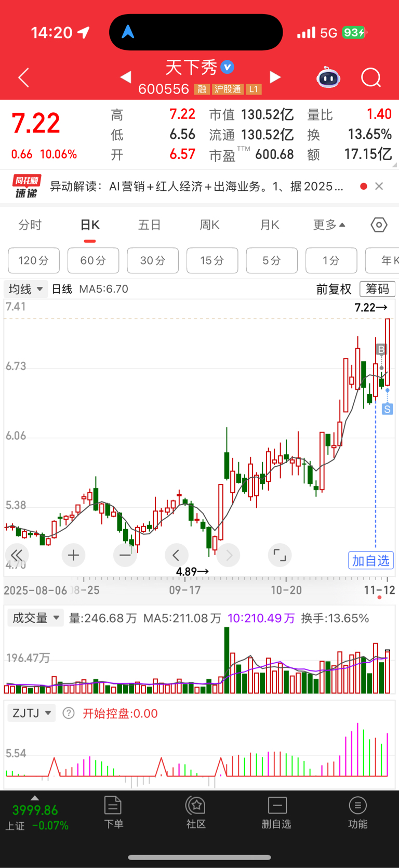Open fullscreen chart with expand icon
Image resolution: width=399 pixels, height=868 pixels.
click(280, 555)
